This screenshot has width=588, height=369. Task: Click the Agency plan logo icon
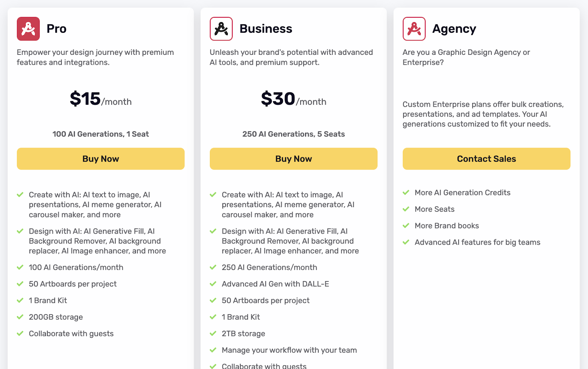click(x=414, y=29)
